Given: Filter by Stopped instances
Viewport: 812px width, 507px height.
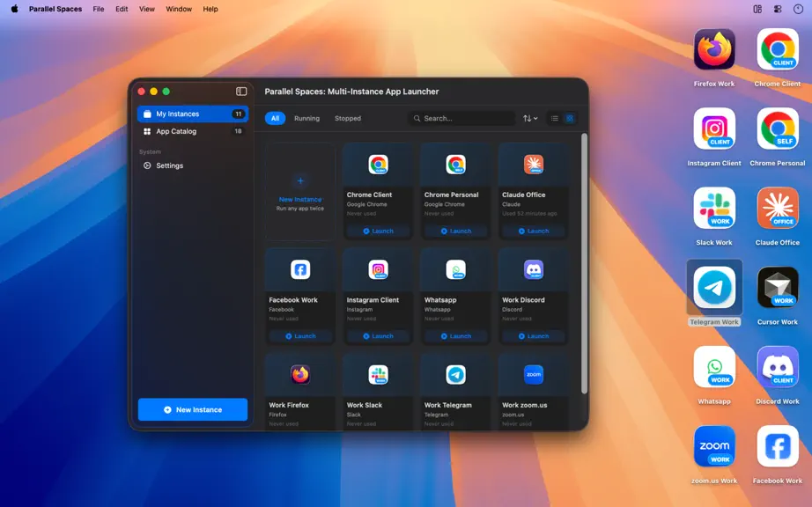Looking at the screenshot, I should (348, 119).
